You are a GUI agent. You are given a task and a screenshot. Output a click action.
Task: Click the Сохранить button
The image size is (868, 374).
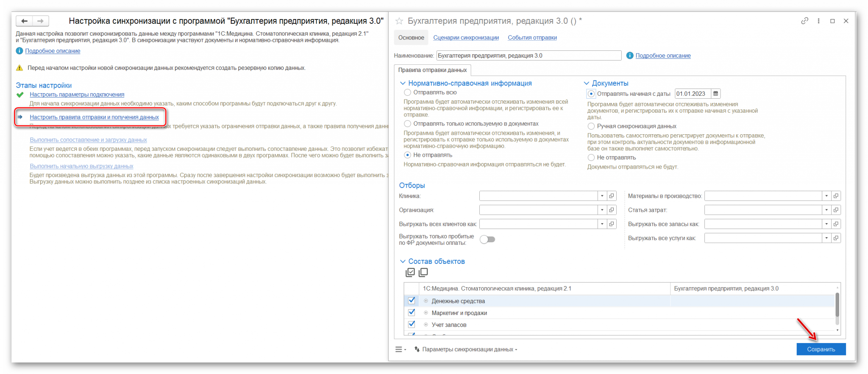[x=821, y=349]
